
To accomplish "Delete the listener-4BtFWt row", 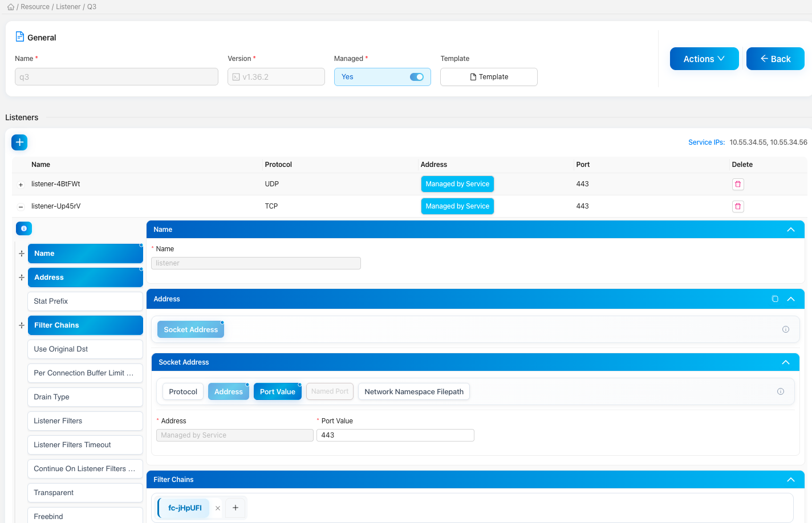I will [738, 184].
